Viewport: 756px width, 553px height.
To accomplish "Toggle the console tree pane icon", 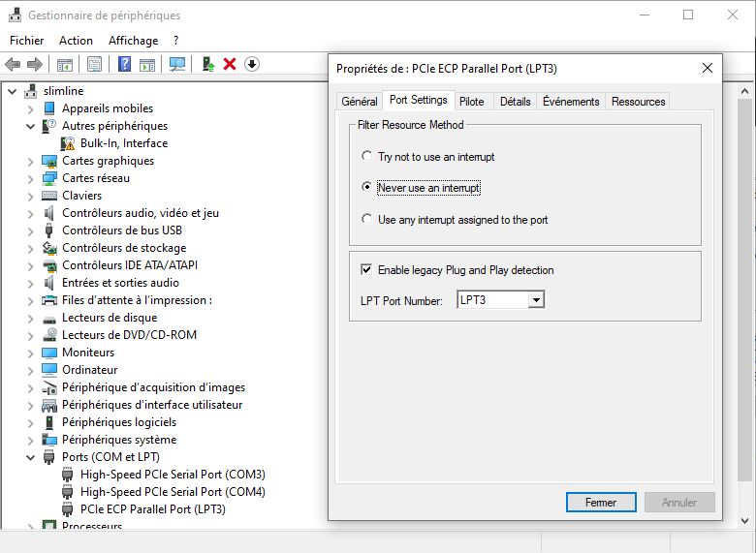I will point(65,64).
